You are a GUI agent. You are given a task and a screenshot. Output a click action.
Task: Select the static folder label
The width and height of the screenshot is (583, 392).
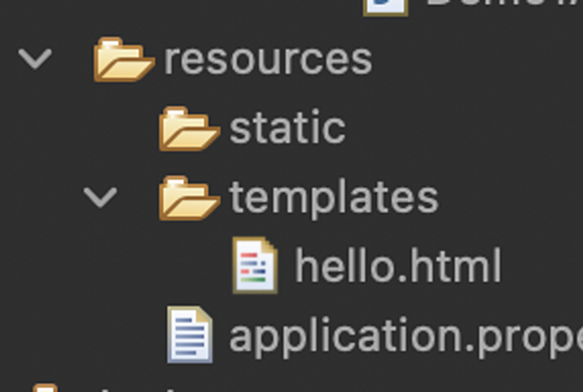[288, 128]
